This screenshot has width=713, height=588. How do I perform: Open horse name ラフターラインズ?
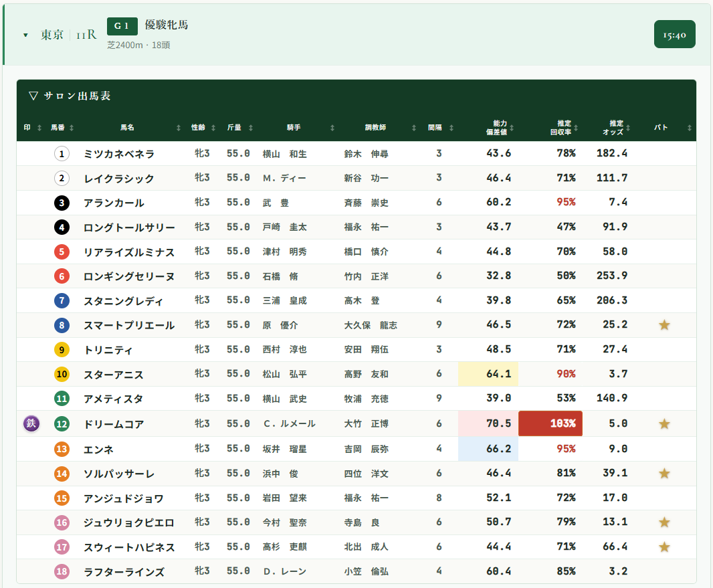(x=124, y=572)
